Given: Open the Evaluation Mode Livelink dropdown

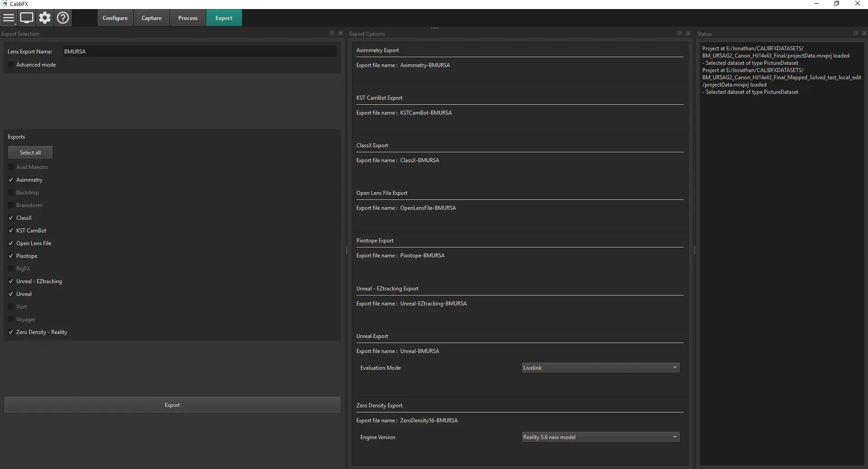Looking at the screenshot, I should click(x=600, y=368).
